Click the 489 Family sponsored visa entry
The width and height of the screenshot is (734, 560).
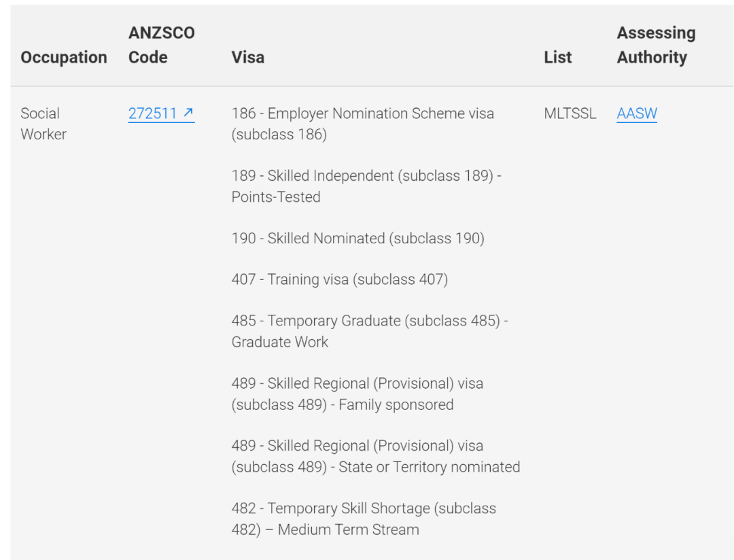click(x=357, y=393)
